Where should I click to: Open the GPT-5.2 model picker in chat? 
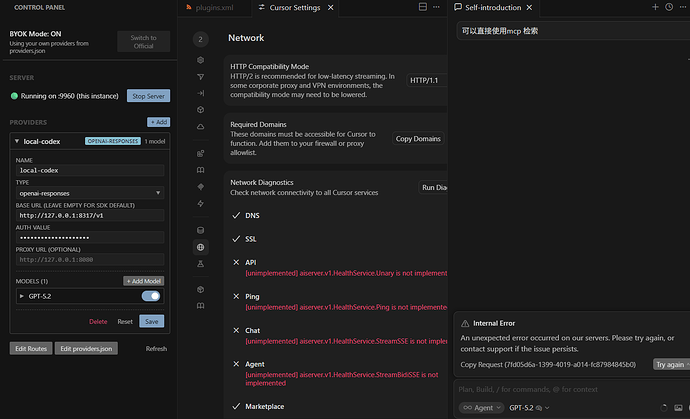point(529,408)
